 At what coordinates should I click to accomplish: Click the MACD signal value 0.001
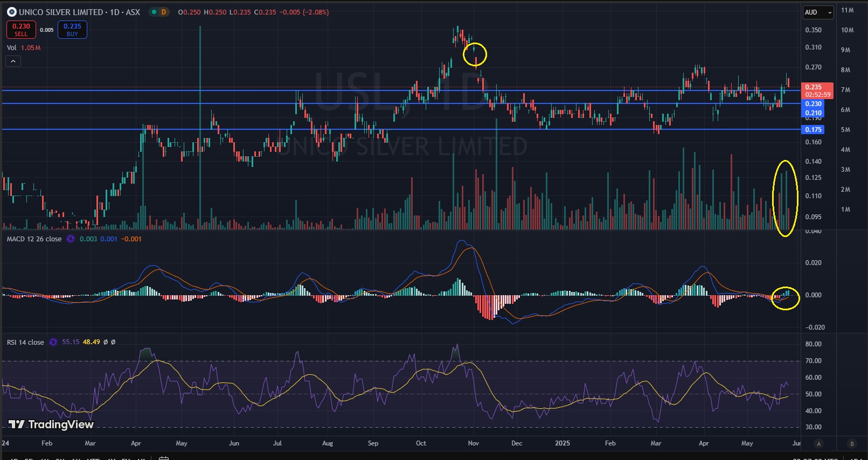109,239
